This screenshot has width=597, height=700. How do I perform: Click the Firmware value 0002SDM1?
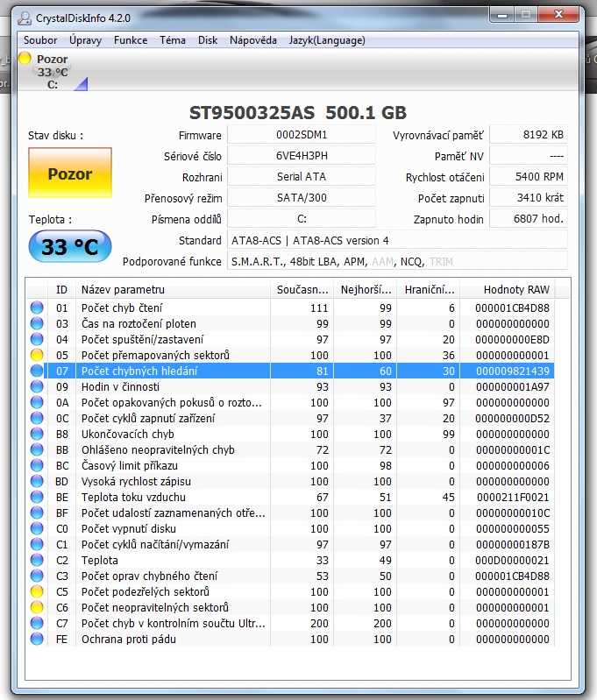pyautogui.click(x=302, y=134)
